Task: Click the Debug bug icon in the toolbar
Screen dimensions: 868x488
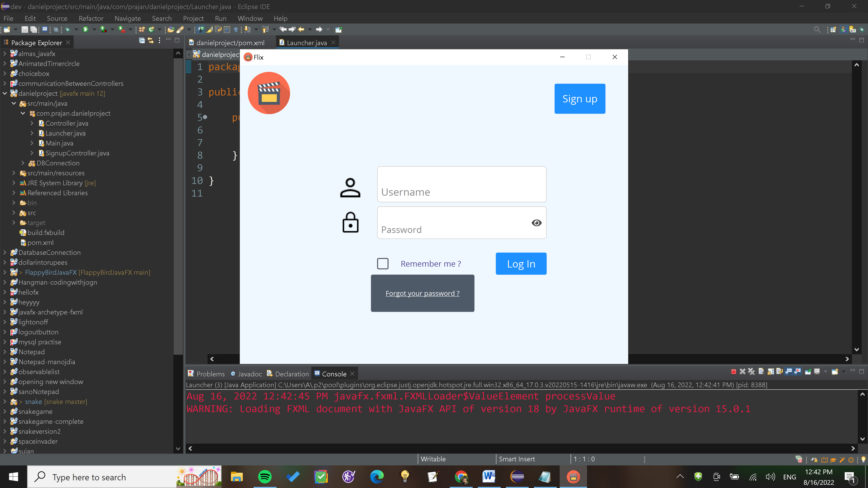Action: tap(68, 30)
